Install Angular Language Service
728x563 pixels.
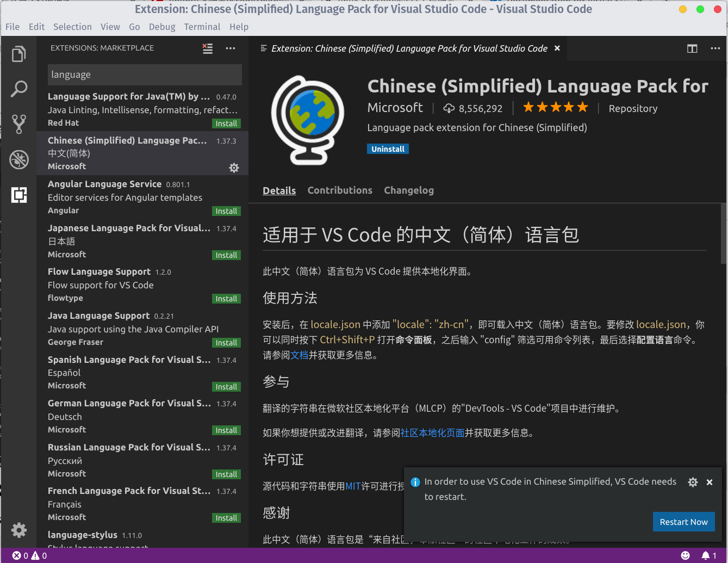[x=226, y=211]
